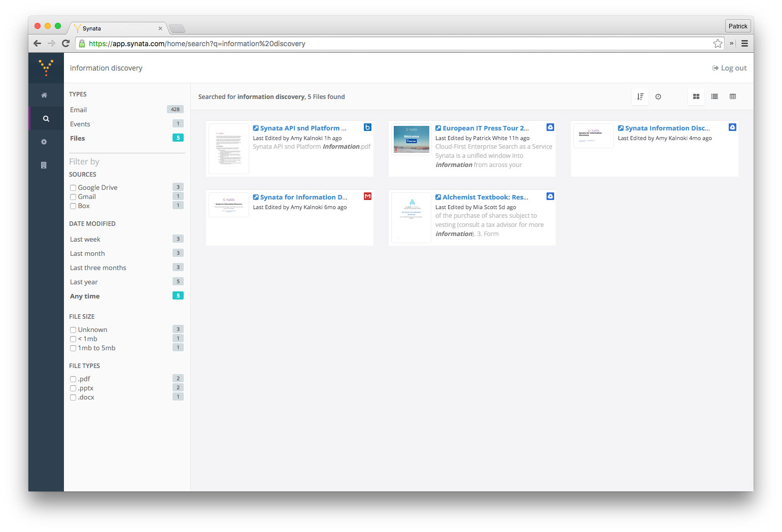
Task: Expand the hidden browser extensions chevron
Action: [731, 44]
